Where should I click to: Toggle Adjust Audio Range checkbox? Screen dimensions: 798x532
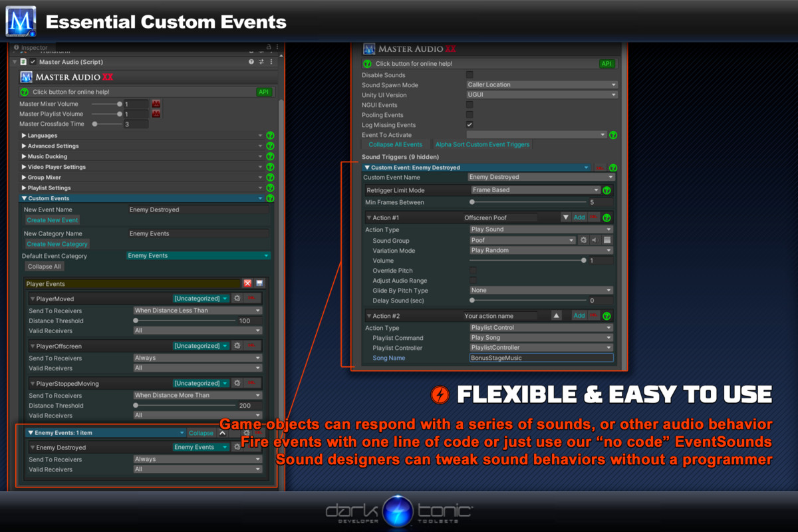[x=473, y=281]
